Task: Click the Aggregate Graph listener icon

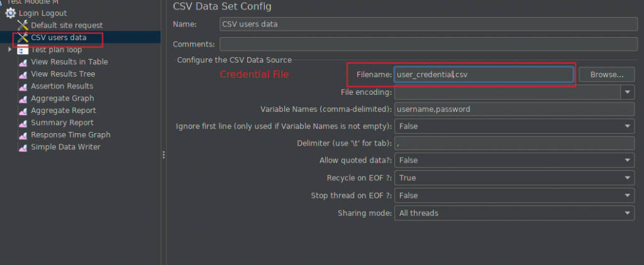Action: tap(23, 99)
